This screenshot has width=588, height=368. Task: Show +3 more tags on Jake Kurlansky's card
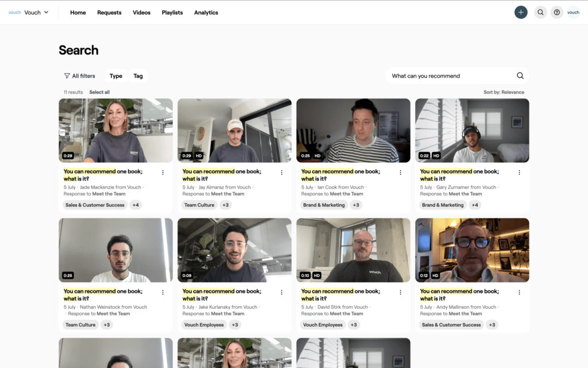[235, 325]
